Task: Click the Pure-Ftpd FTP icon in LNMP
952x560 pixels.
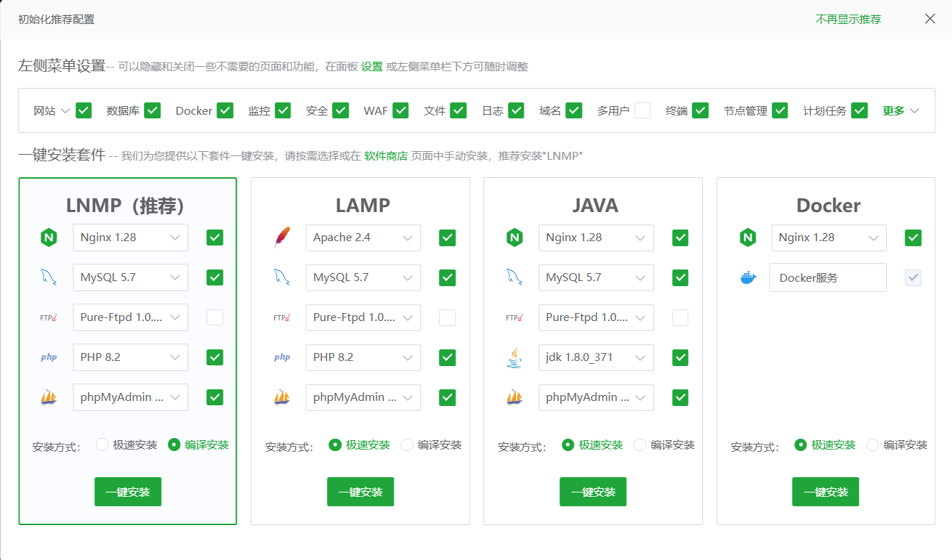Action: [49, 317]
